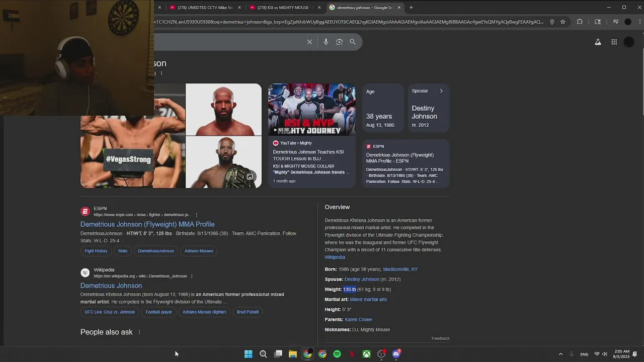This screenshot has height=362, width=644.
Task: Clear the Google search box text
Action: point(309,42)
